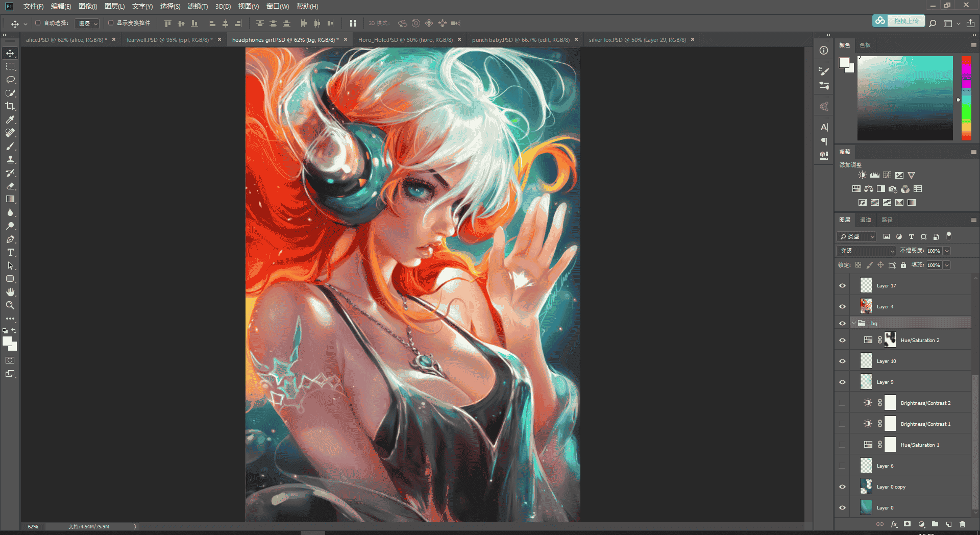980x535 pixels.
Task: Enable show transform controls checkbox (显示变换控件)
Action: pyautogui.click(x=111, y=23)
